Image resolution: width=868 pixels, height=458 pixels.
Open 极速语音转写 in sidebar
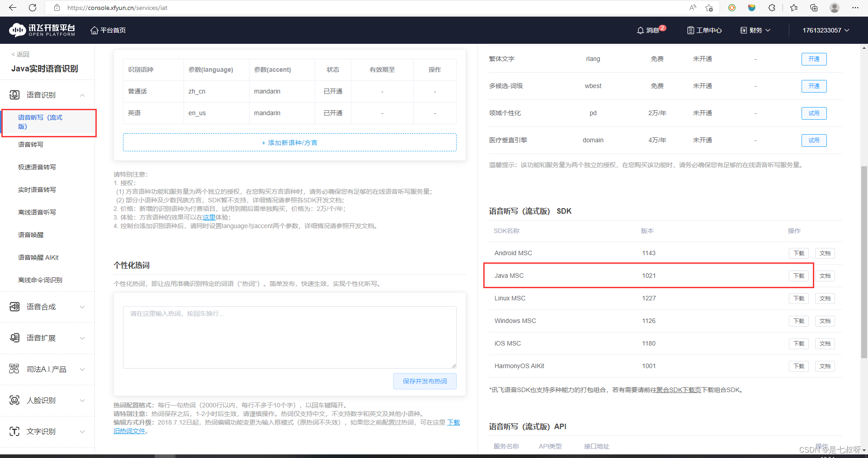coord(37,167)
